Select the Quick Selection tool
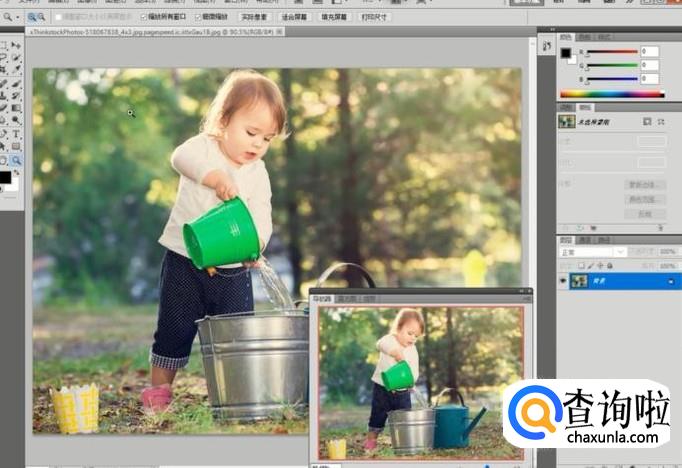682x468 pixels. (x=16, y=57)
